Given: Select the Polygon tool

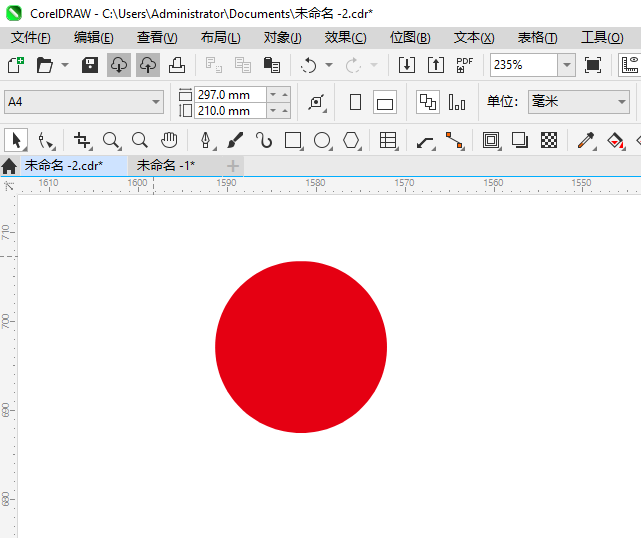Looking at the screenshot, I should coord(351,140).
